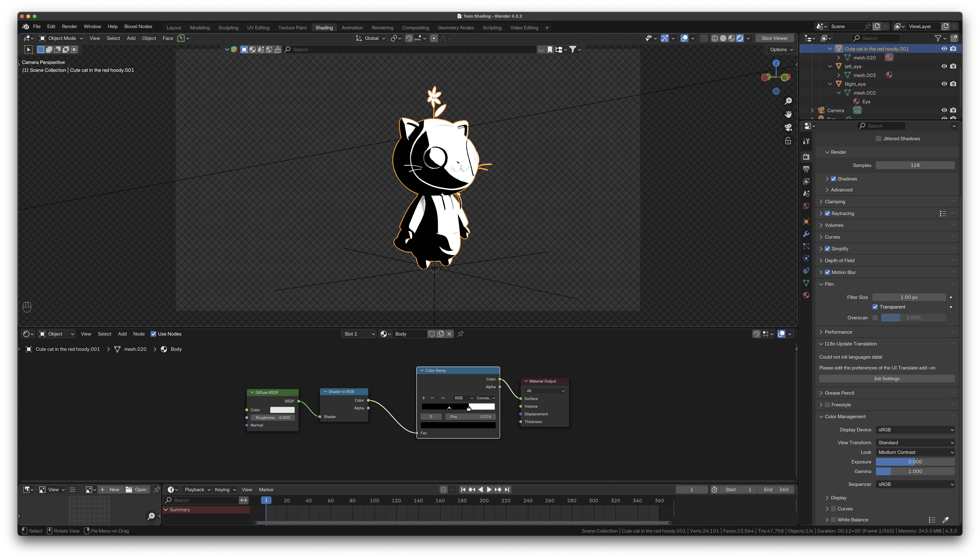Open the Object properties tab

coord(806,222)
